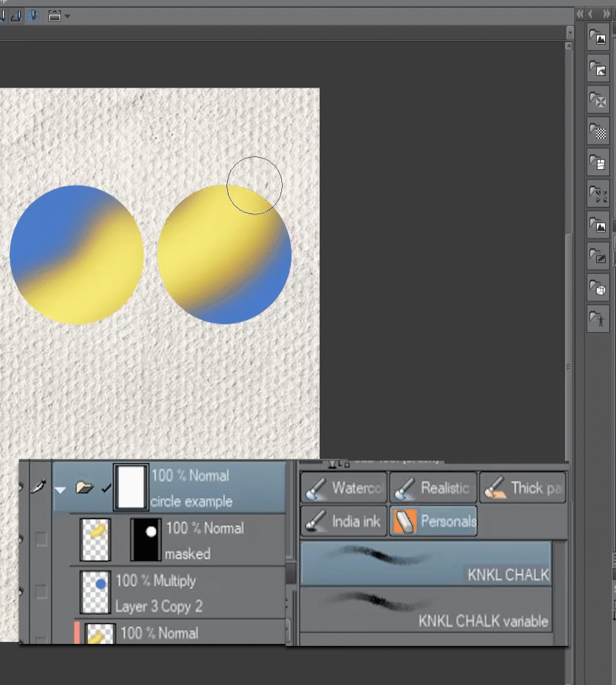Collapse the circle example layer folder

coord(61,489)
